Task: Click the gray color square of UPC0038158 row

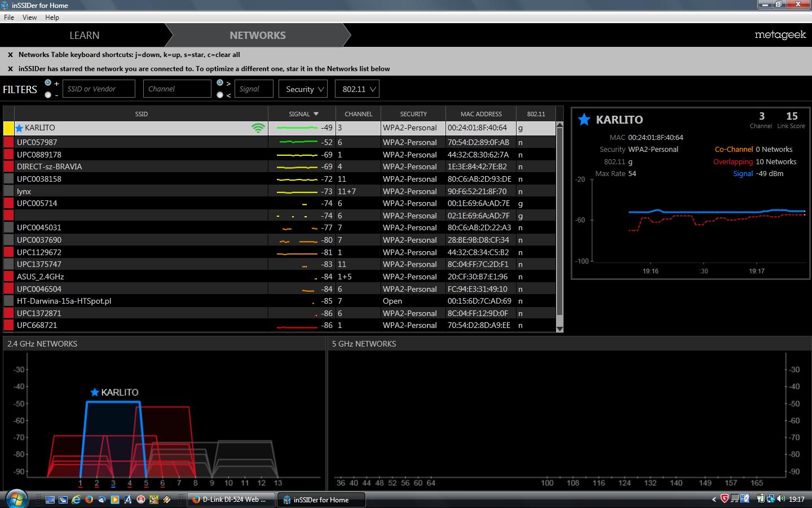Action: [8, 179]
